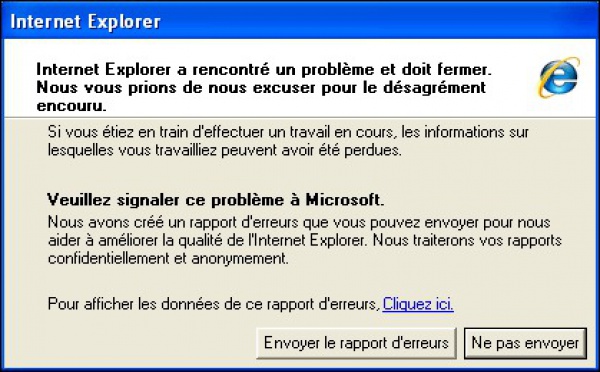Click the 'lesquelles vous travailliez' text line
600x372 pixels.
tap(225, 150)
